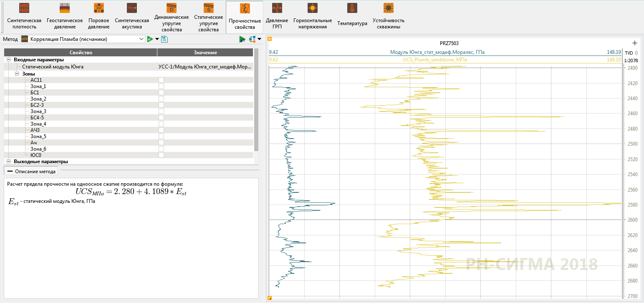Check the ЮС0 zone checkbox
The height and width of the screenshot is (303, 644).
161,155
